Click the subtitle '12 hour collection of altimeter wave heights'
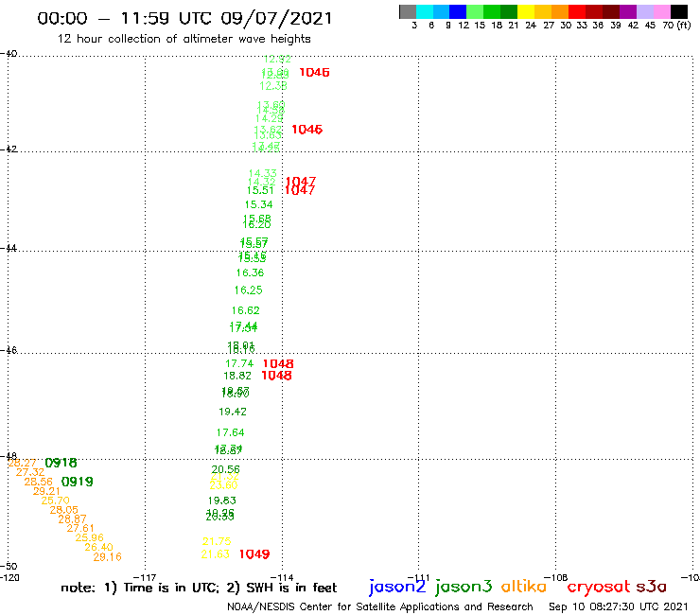Image resolution: width=700 pixels, height=615 pixels. click(x=184, y=39)
